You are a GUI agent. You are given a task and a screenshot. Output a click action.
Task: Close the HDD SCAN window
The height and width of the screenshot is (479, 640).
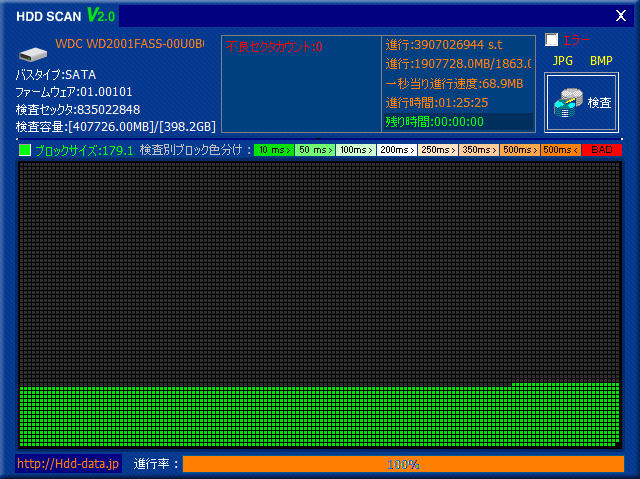pyautogui.click(x=621, y=16)
